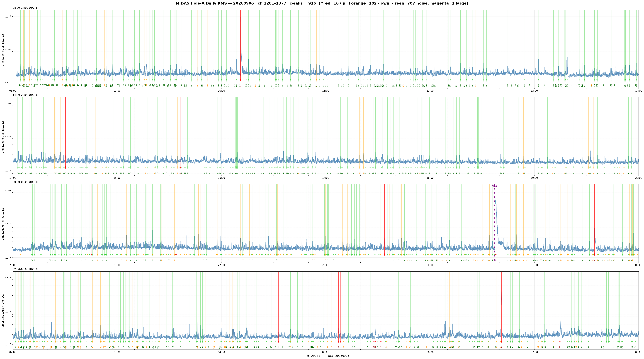This screenshot has height=359, width=644.
Task: Select the 20:00–02:00 UTC+8 panel title
Action: [x=25, y=182]
